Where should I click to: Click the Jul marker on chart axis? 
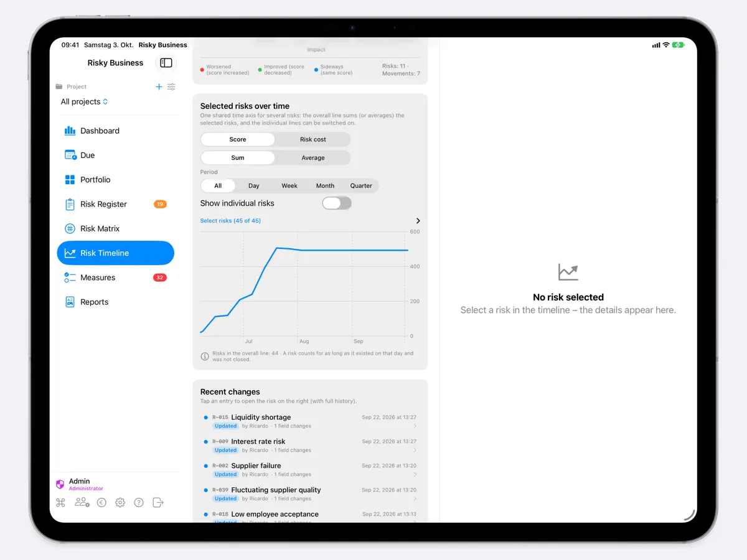[248, 342]
